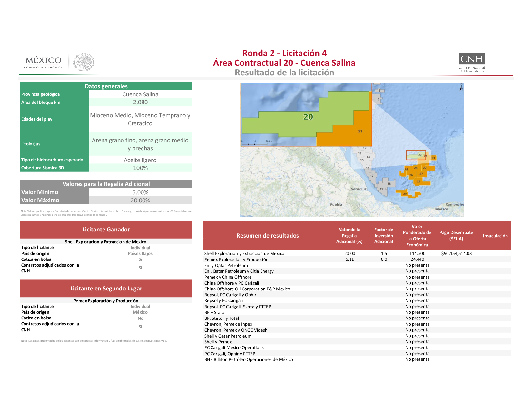
Task: Click the 'Valores para la Regalía Adicional' header
Action: pyautogui.click(x=106, y=184)
